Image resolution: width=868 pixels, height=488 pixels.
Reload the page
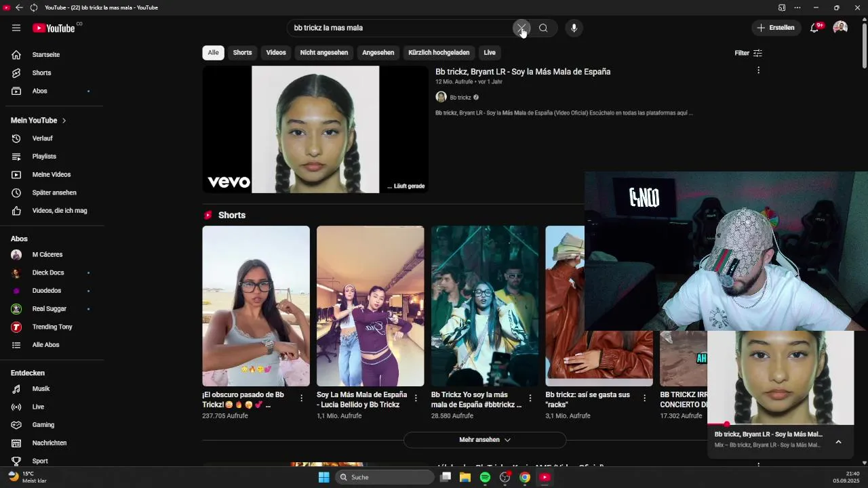[x=34, y=7]
